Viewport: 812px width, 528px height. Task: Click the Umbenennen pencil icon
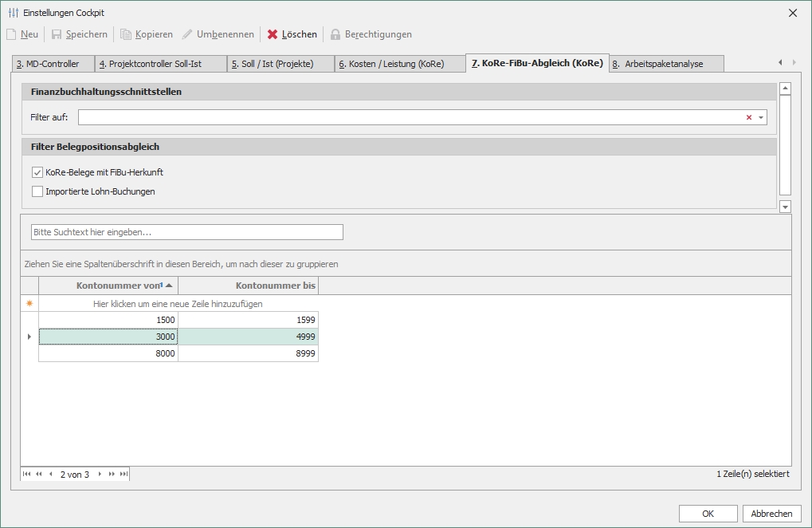coord(187,34)
